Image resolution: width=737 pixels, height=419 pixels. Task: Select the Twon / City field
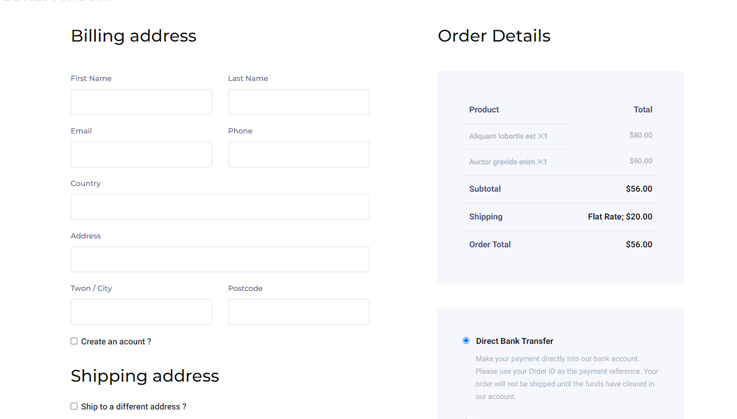[x=141, y=312]
